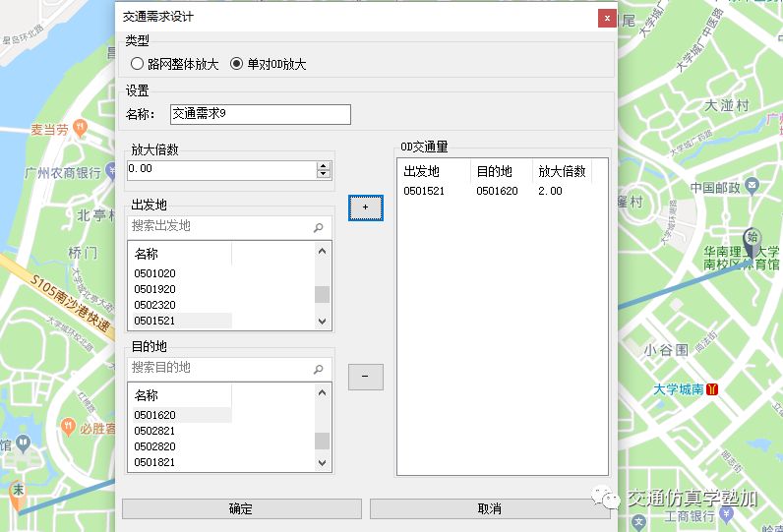Click the 始 start pin on map
The width and height of the screenshot is (783, 532).
[753, 243]
